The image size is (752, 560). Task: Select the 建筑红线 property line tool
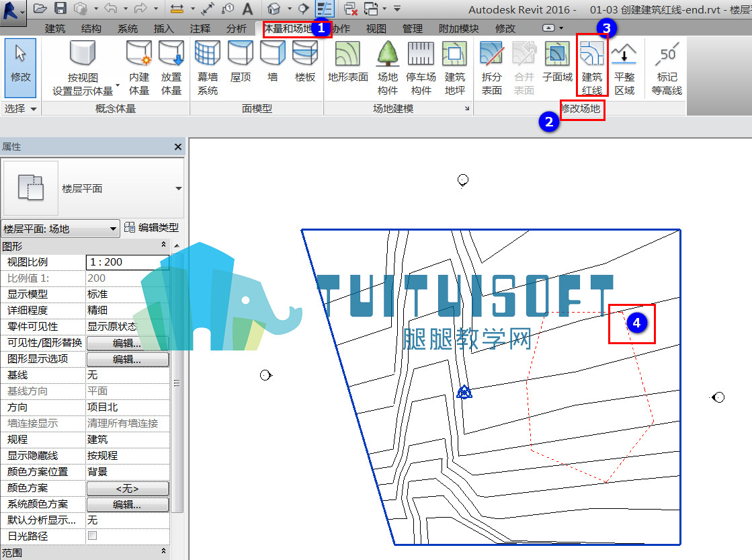(x=592, y=68)
